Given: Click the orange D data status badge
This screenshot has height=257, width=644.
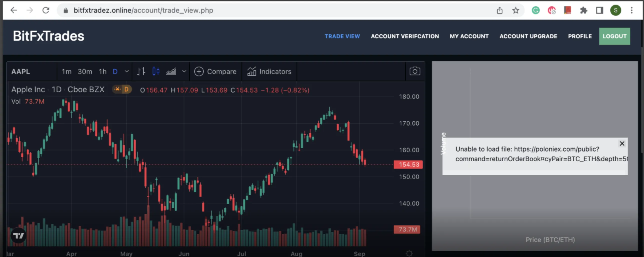Looking at the screenshot, I should point(122,89).
